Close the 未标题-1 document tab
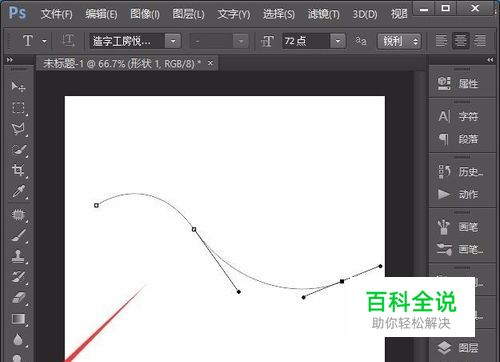Screen dimensions: 500x362 [x=210, y=63]
